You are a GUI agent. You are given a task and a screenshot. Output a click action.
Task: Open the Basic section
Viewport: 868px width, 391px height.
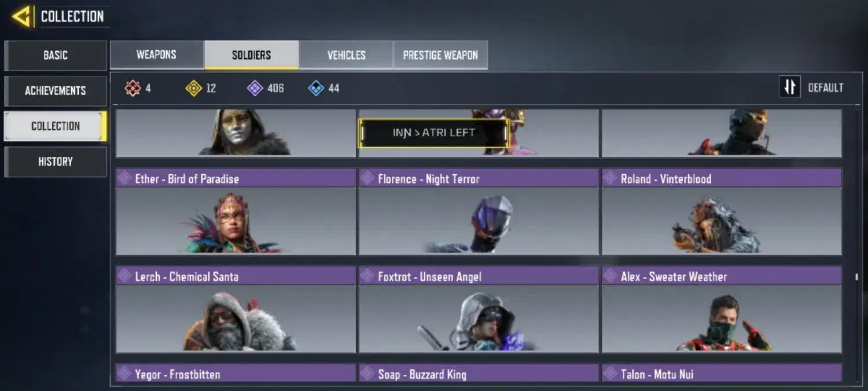click(x=56, y=56)
